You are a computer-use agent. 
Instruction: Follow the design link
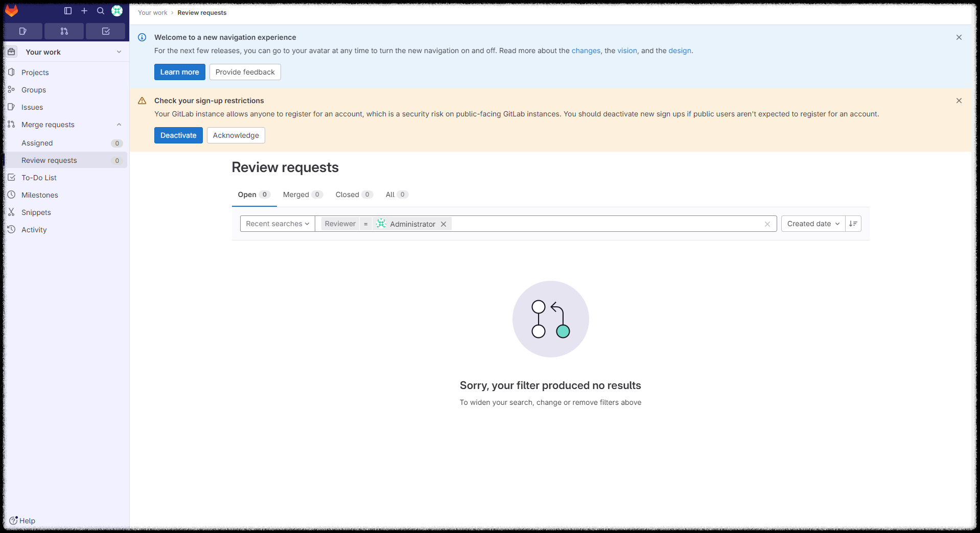[x=680, y=51]
